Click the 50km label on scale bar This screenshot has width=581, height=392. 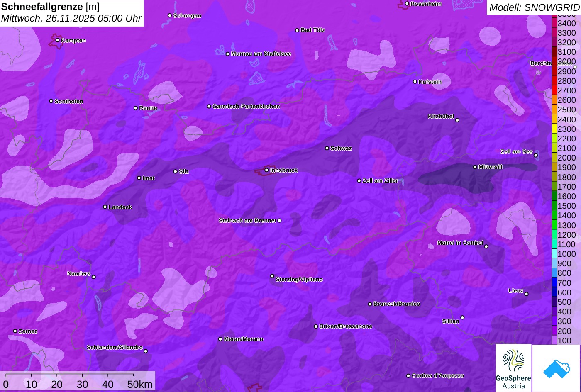coord(140,385)
